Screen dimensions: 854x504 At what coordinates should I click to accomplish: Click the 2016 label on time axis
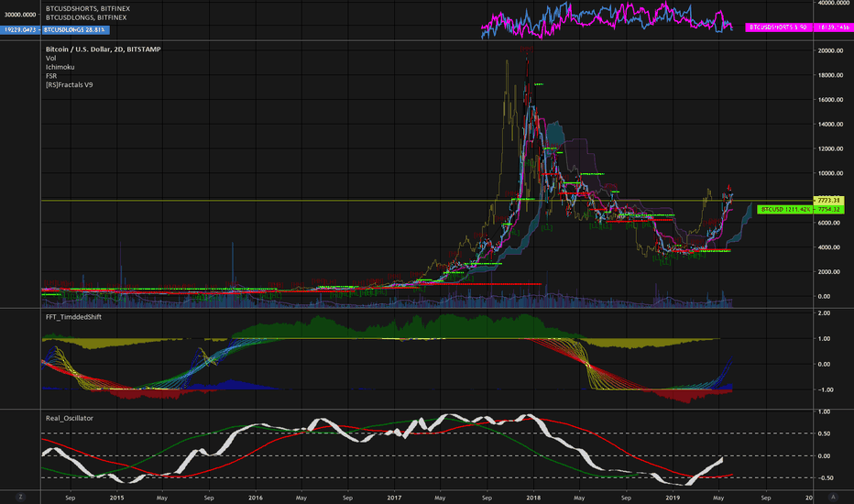[256, 498]
